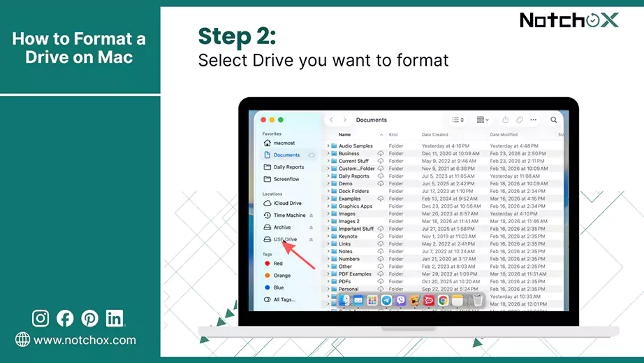Select the Examples folder row
This screenshot has width=644, height=363.
pos(444,199)
